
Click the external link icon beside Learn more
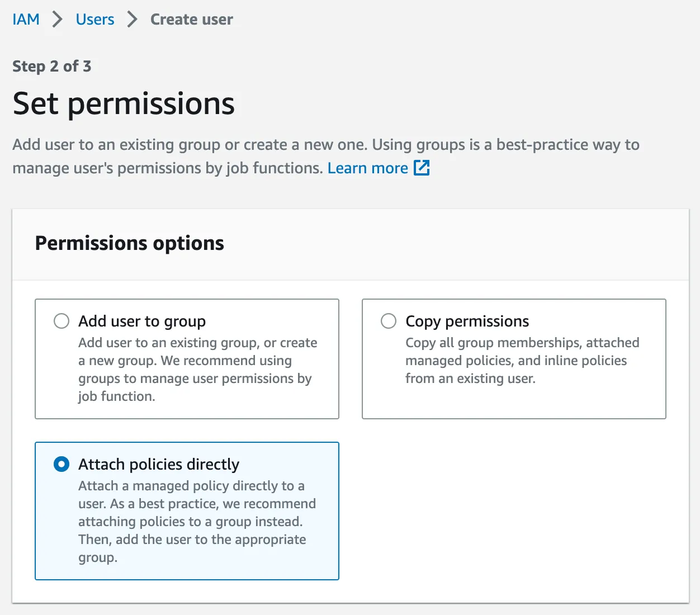click(422, 168)
